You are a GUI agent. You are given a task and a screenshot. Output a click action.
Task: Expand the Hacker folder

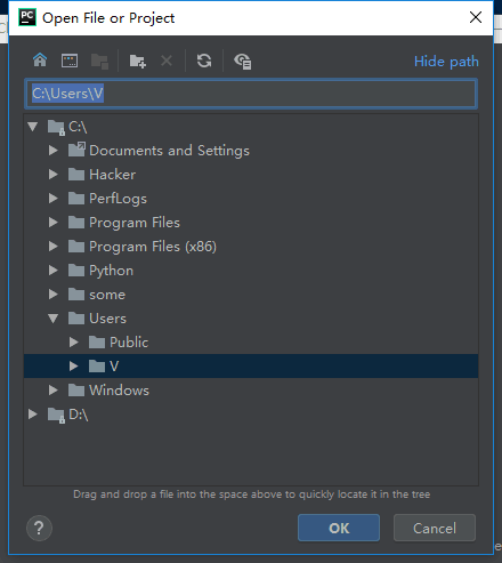tap(53, 174)
